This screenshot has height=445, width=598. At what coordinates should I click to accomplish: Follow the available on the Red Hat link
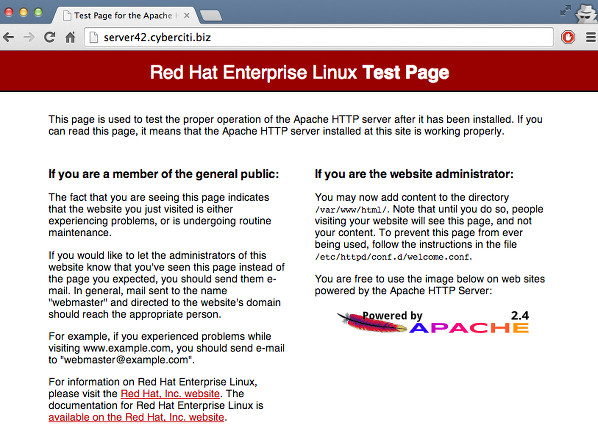point(136,417)
